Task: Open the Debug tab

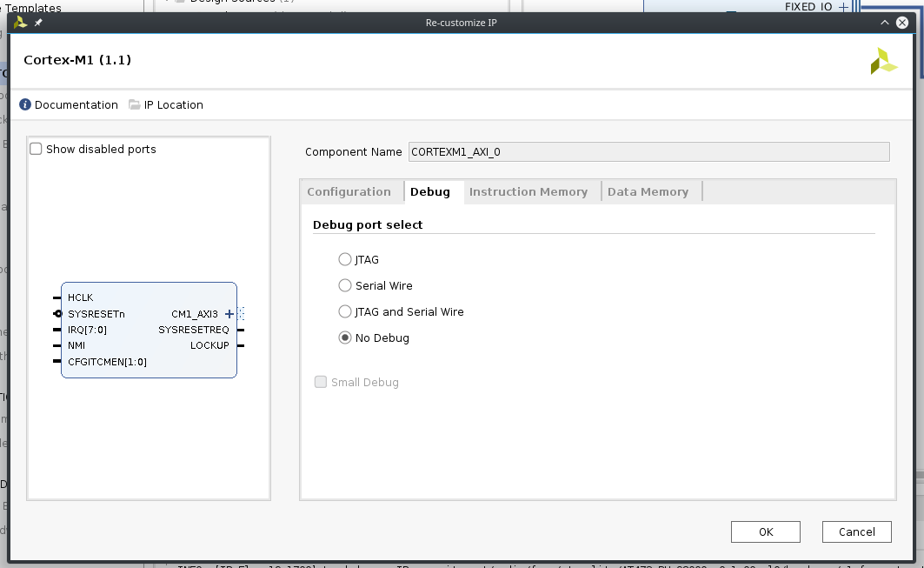Action: pos(430,191)
